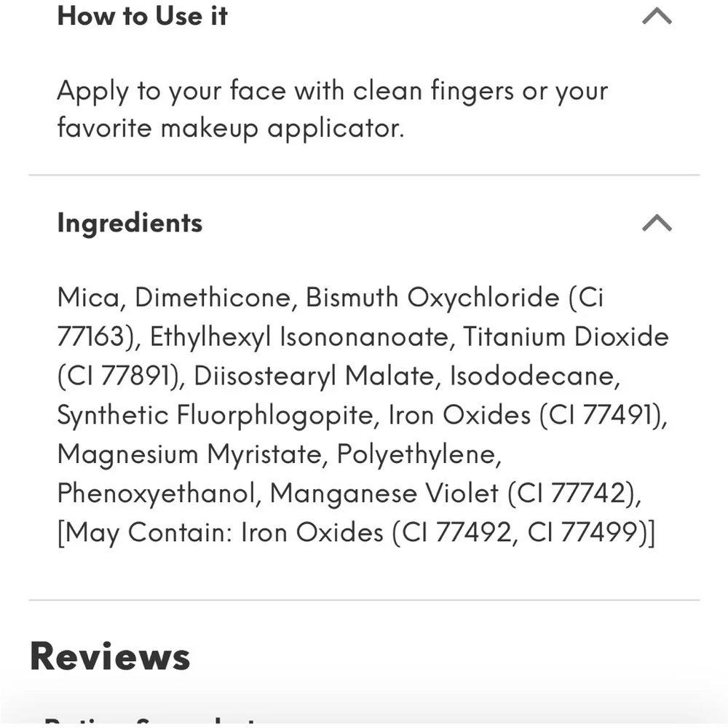728x728 pixels.
Task: Select 'Bismuth Oxychloride' ingredient text
Action: pyautogui.click(x=432, y=297)
